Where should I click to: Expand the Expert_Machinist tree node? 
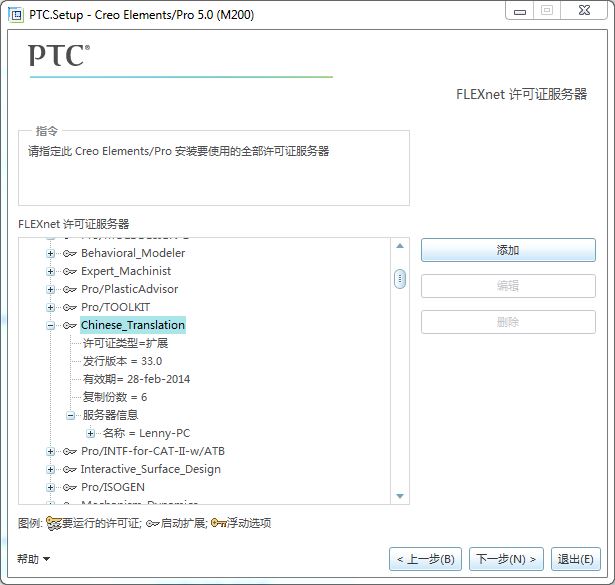tap(50, 271)
